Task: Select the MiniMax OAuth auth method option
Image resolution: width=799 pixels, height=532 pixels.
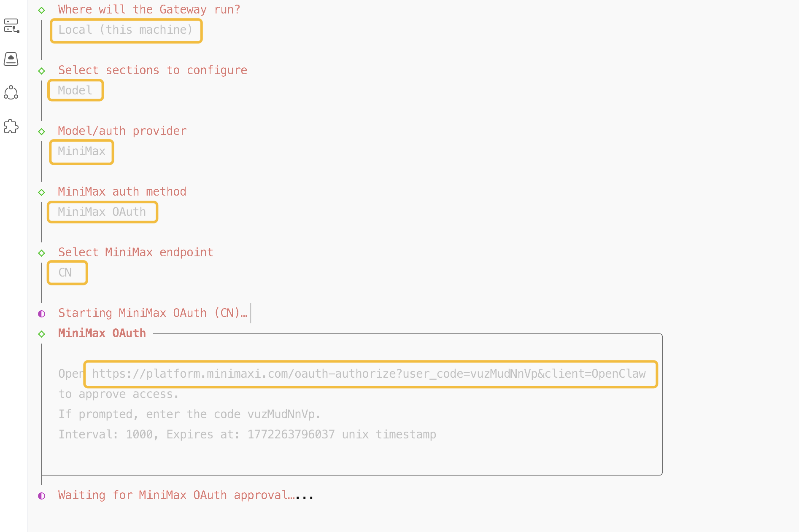Action: click(102, 212)
